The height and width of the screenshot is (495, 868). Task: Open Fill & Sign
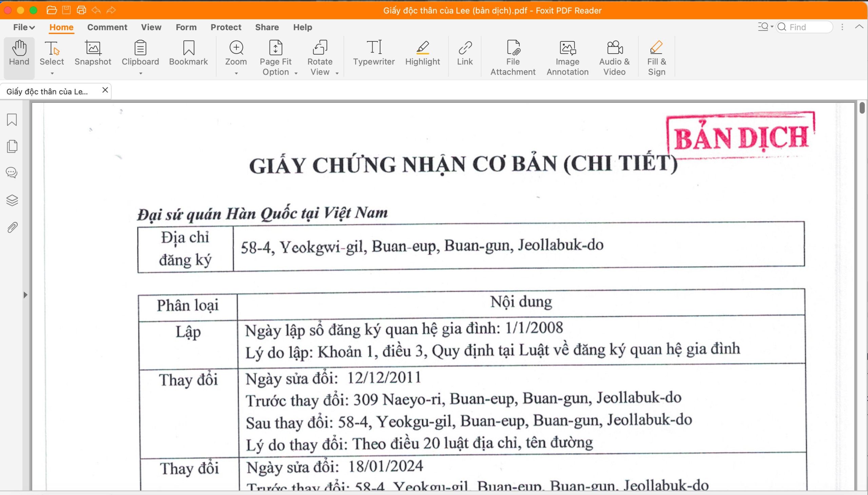(656, 58)
